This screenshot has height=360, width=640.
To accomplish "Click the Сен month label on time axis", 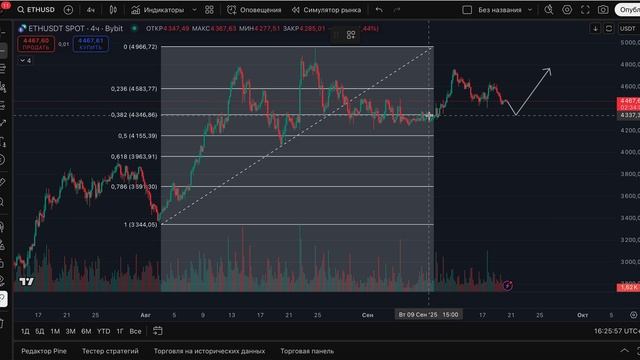I will coord(367,315).
